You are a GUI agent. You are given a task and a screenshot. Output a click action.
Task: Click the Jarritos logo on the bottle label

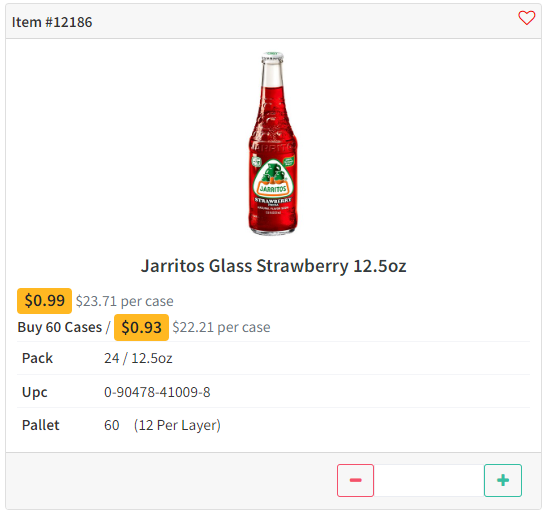click(273, 179)
